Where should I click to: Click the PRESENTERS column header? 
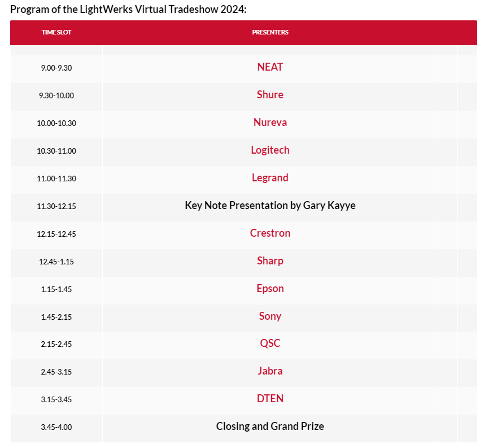click(270, 32)
